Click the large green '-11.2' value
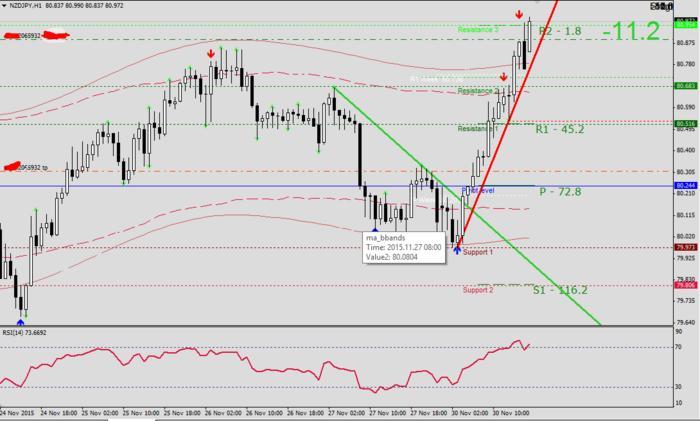Image resolution: width=700 pixels, height=421 pixels. [631, 31]
